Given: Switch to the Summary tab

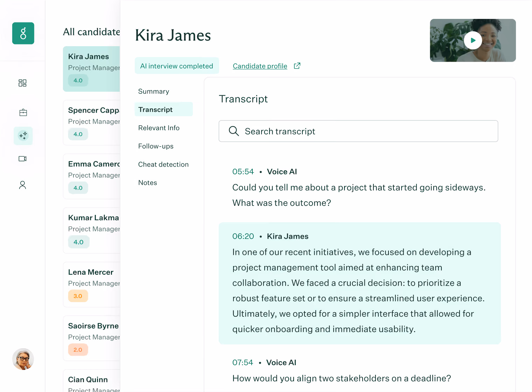Looking at the screenshot, I should pyautogui.click(x=154, y=91).
